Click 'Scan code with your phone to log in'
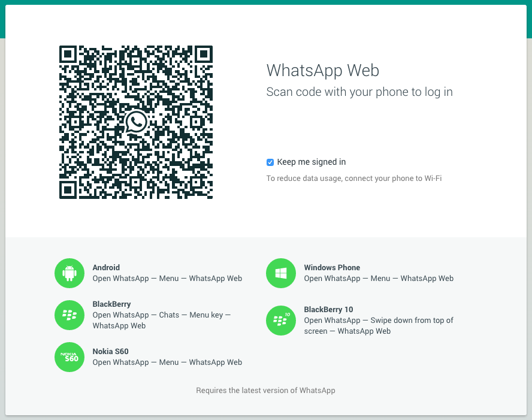This screenshot has height=420, width=532. click(359, 92)
